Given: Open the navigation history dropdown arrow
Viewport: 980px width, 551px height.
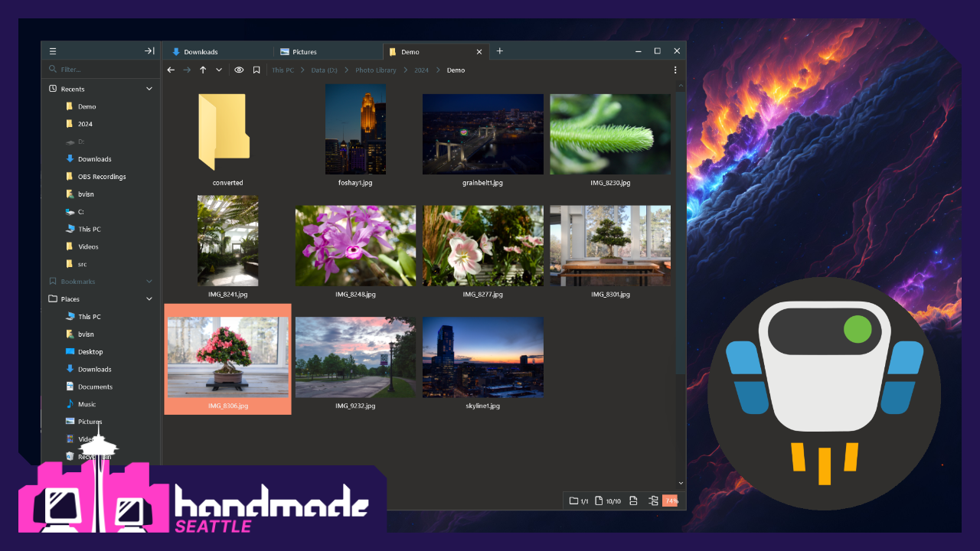Looking at the screenshot, I should tap(219, 70).
